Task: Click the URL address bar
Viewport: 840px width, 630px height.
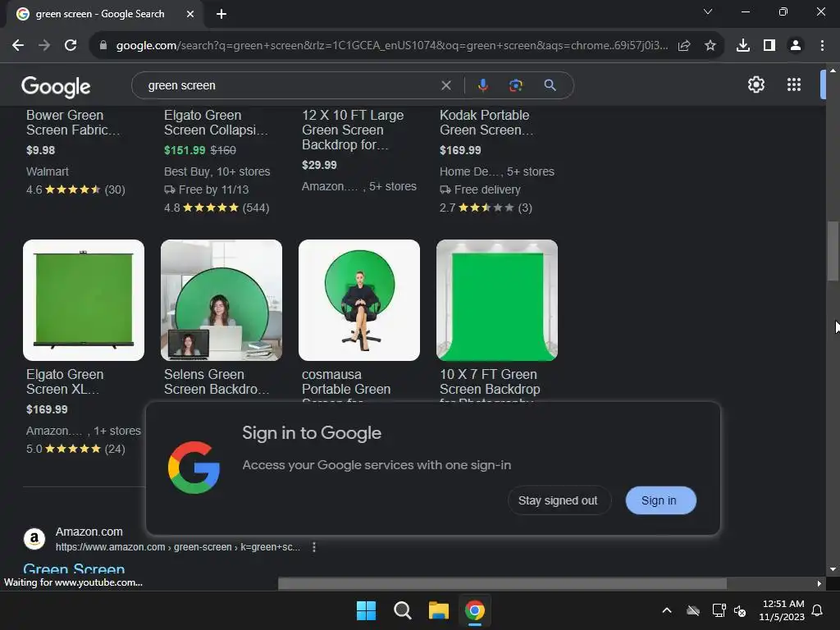Action: 391,46
